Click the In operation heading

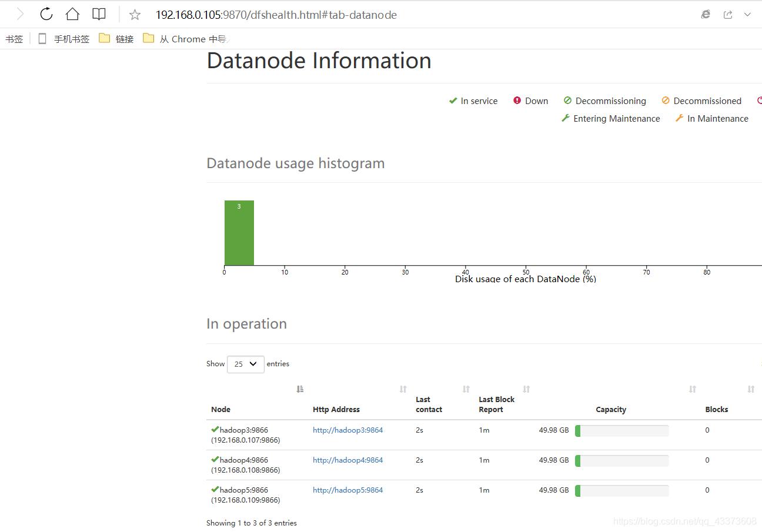point(246,324)
